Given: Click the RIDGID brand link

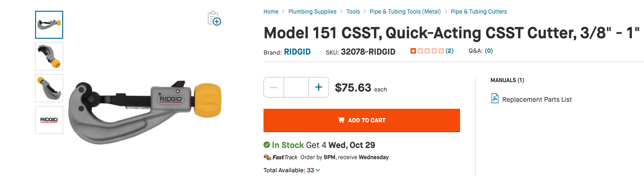Looking at the screenshot, I should click(297, 52).
